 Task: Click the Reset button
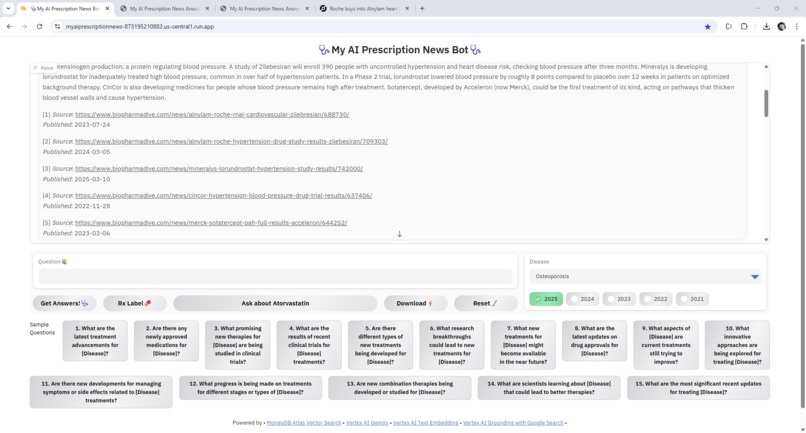(486, 303)
